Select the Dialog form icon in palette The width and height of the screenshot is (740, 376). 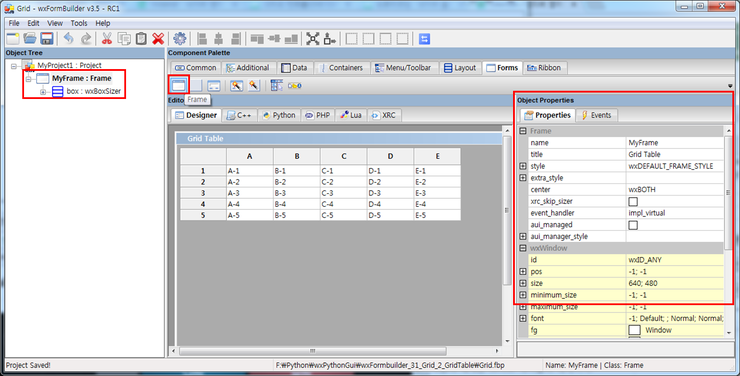214,85
